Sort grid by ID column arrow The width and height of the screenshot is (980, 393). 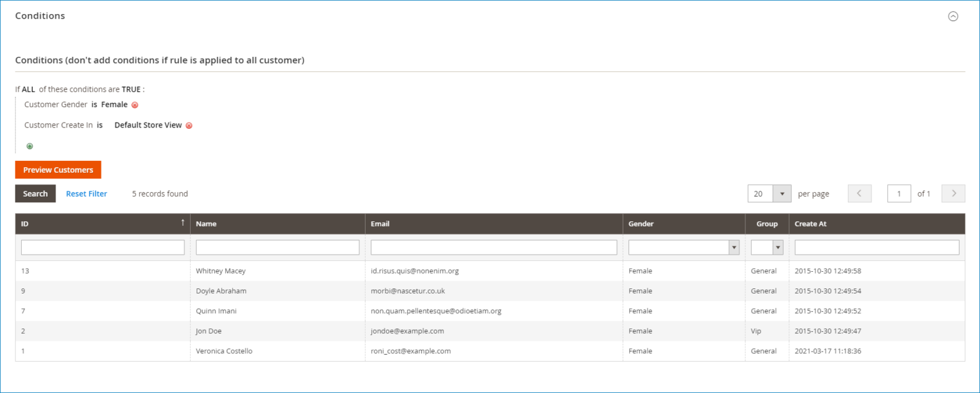[183, 222]
